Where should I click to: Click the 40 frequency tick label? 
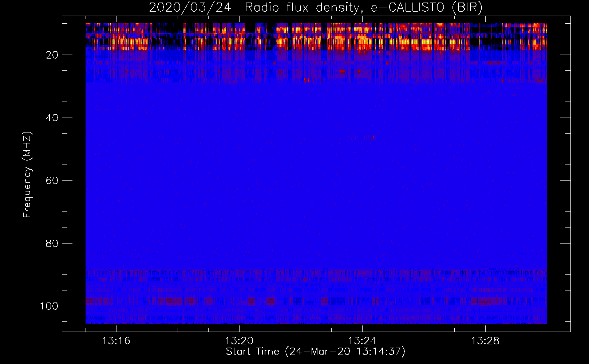pyautogui.click(x=52, y=118)
